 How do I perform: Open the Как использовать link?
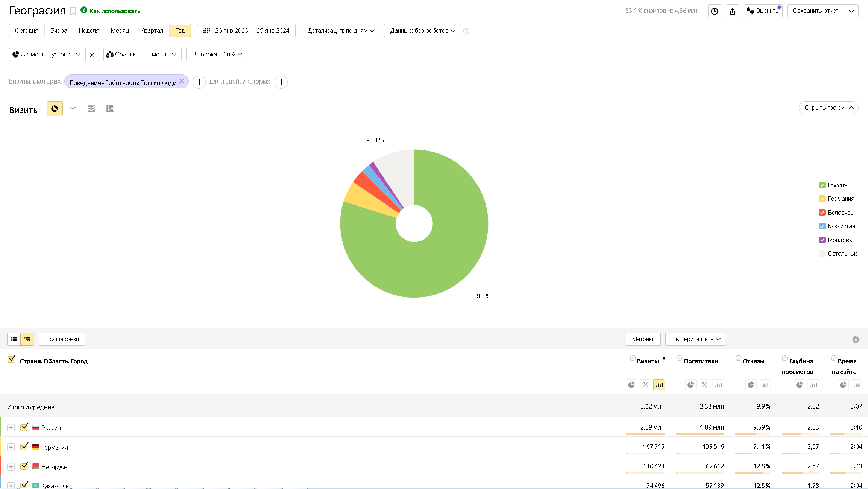pyautogui.click(x=115, y=11)
